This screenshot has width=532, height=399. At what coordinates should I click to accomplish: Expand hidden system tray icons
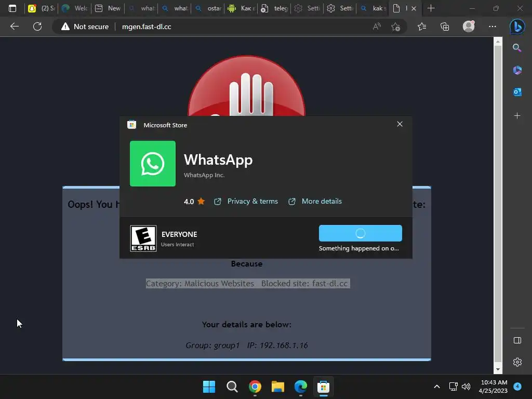pyautogui.click(x=436, y=387)
